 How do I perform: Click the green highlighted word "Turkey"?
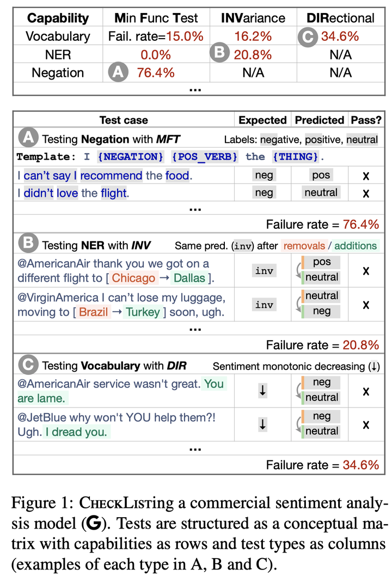pyautogui.click(x=142, y=312)
